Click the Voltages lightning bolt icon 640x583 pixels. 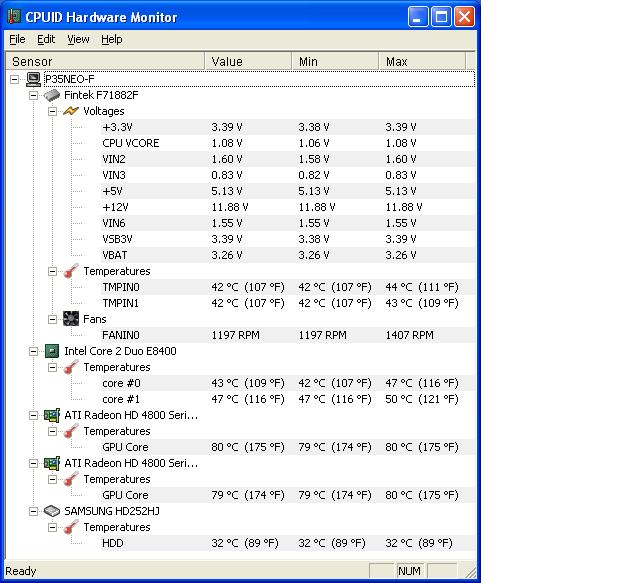[x=71, y=111]
